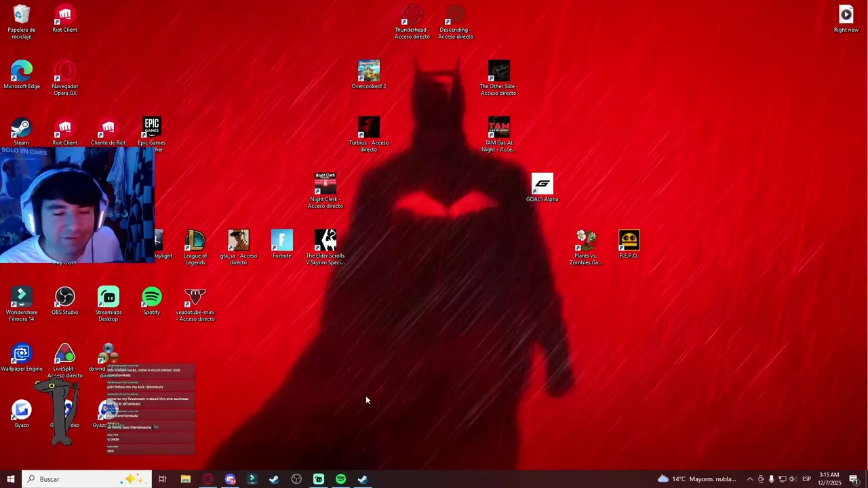This screenshot has width=868, height=488.
Task: Click the Cliente de Riot desktop icon
Action: tap(108, 131)
